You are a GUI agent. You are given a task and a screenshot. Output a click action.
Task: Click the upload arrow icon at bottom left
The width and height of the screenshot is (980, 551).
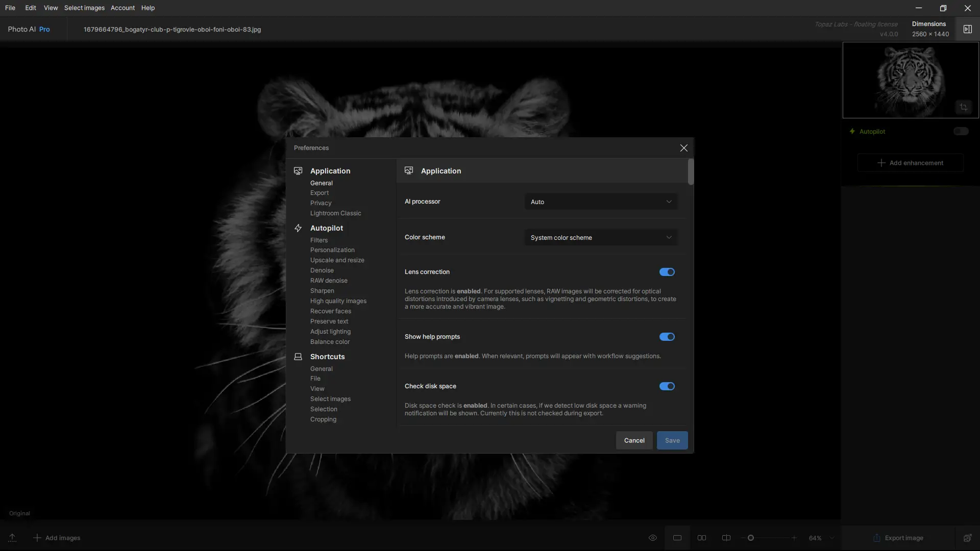[12, 538]
